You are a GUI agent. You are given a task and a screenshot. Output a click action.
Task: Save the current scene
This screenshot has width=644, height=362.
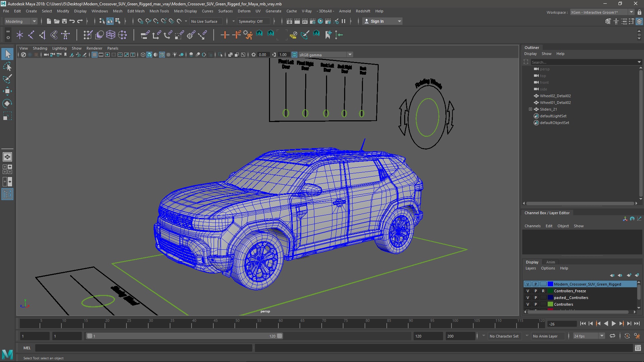[x=64, y=21]
